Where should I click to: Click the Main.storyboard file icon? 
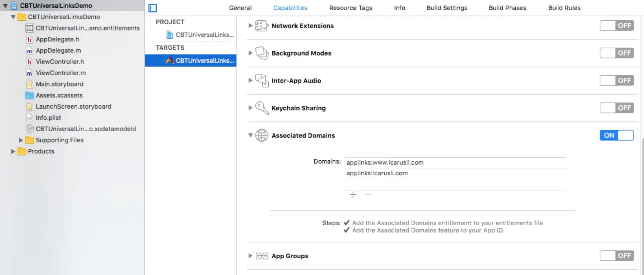click(x=30, y=84)
